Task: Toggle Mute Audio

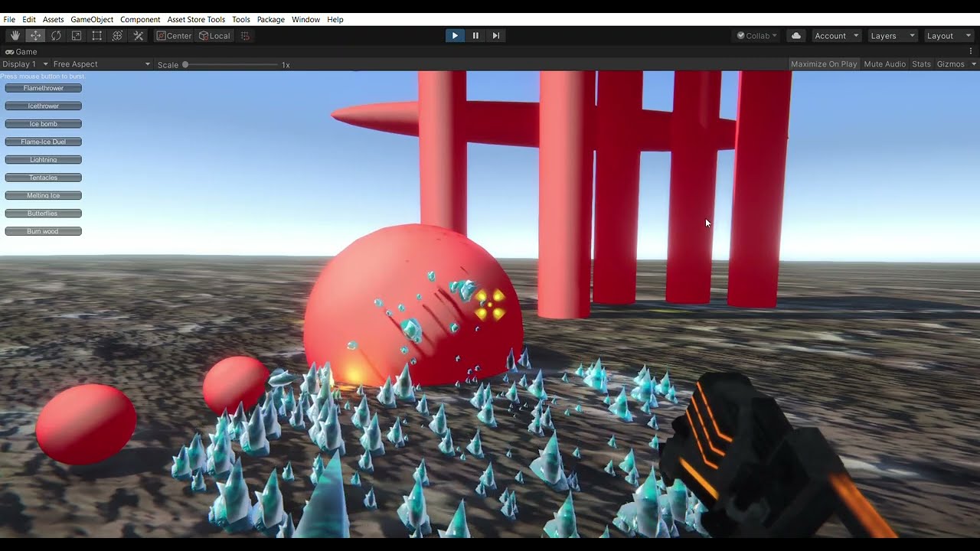Action: [x=884, y=64]
